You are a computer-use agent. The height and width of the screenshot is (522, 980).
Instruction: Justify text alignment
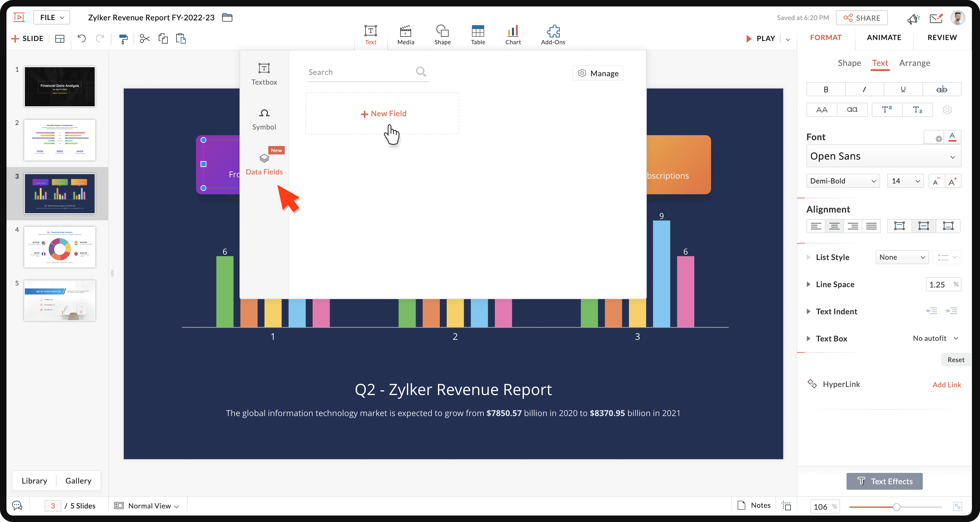coord(871,226)
